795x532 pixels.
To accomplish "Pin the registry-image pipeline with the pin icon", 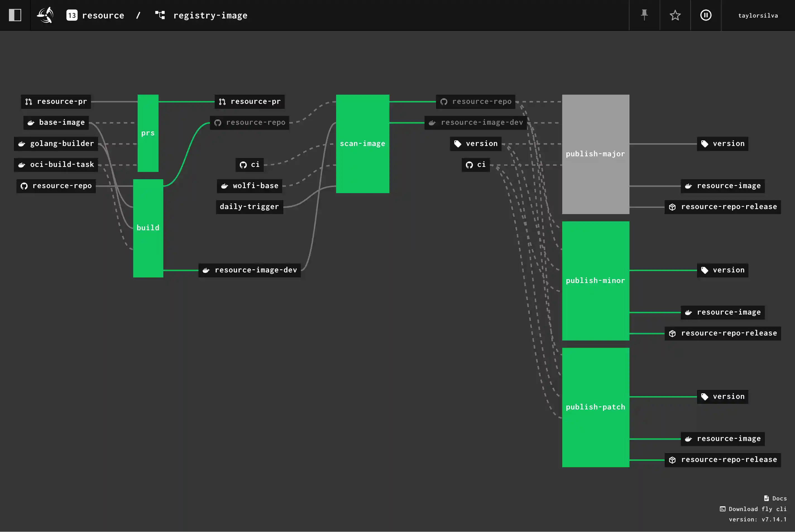I will 644,15.
